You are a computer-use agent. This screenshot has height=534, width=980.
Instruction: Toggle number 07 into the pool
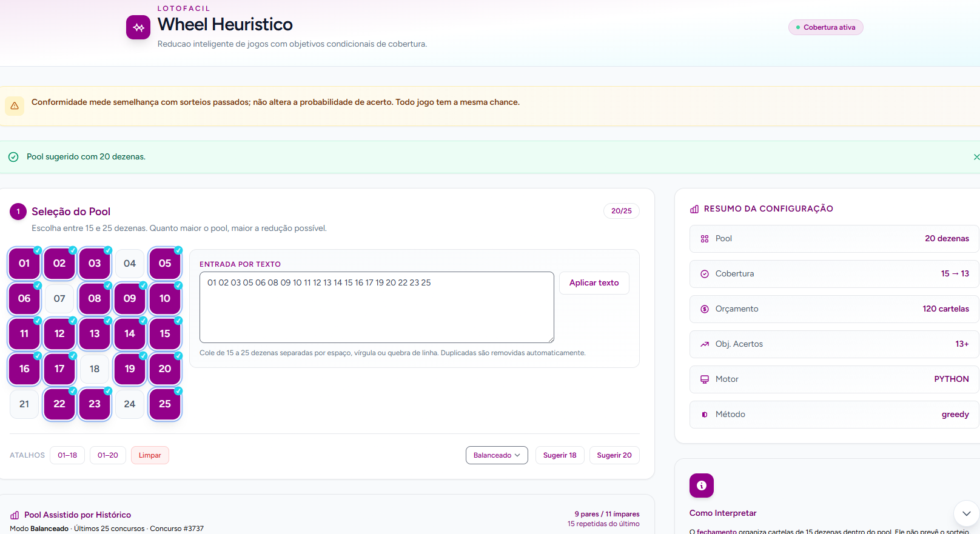(59, 299)
